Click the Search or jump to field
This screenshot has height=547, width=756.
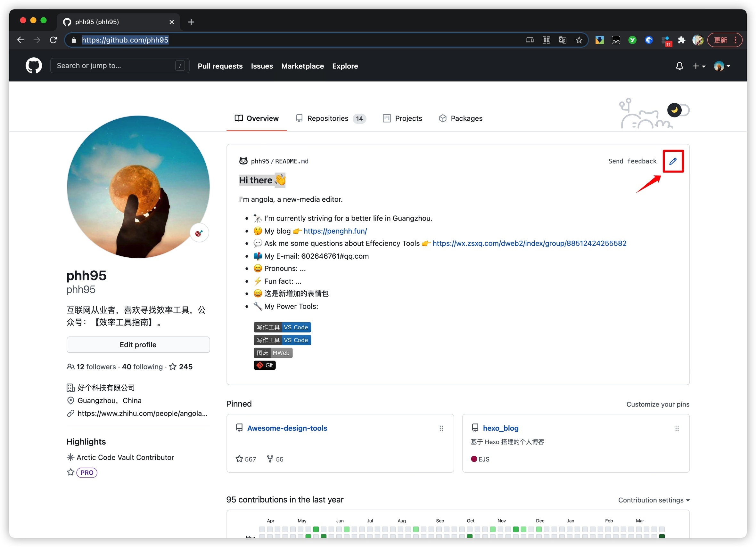click(120, 66)
